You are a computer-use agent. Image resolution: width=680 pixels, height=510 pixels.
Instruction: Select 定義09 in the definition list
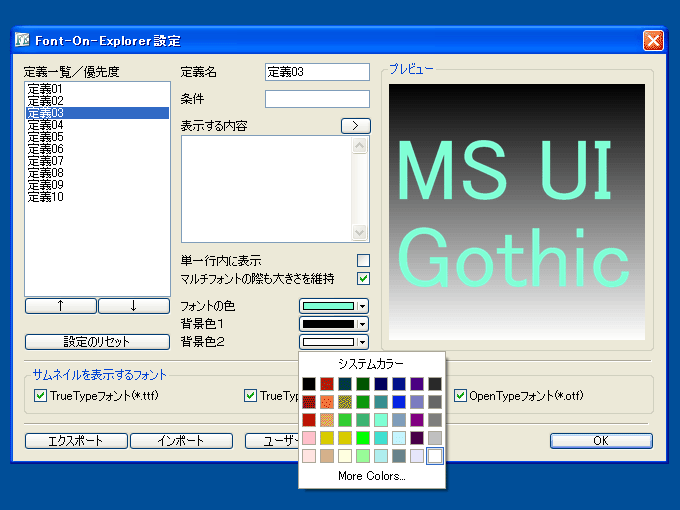pyautogui.click(x=97, y=185)
